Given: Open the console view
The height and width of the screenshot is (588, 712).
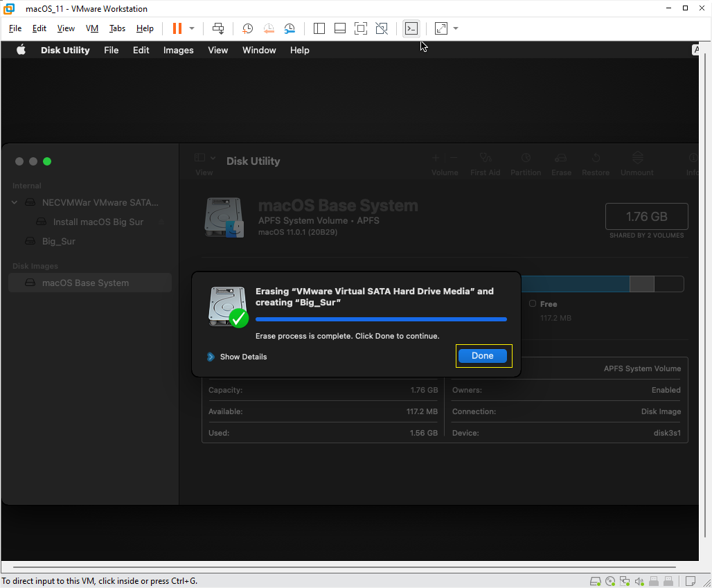Looking at the screenshot, I should click(411, 28).
